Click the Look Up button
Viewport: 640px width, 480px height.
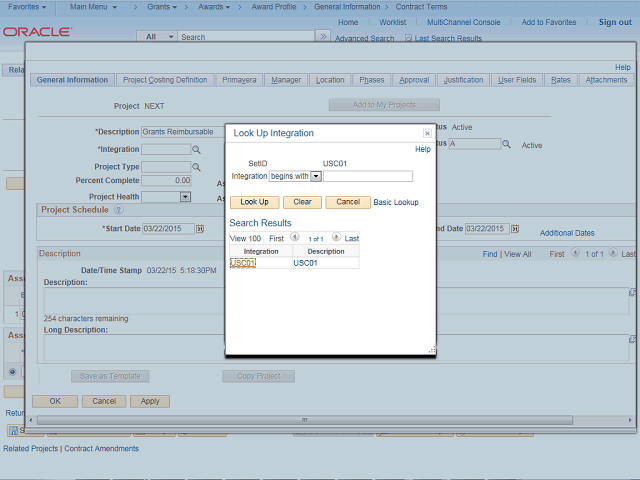pyautogui.click(x=254, y=202)
